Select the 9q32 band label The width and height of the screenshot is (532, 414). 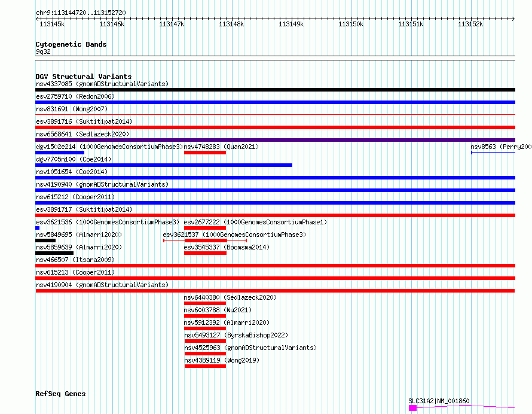point(43,51)
